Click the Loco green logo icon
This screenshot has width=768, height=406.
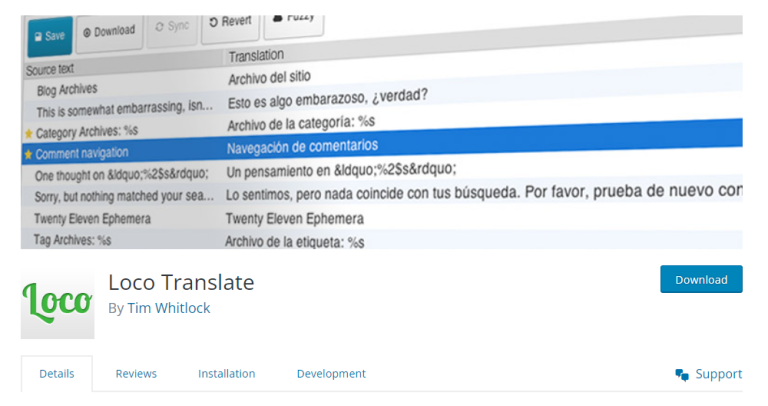(57, 302)
